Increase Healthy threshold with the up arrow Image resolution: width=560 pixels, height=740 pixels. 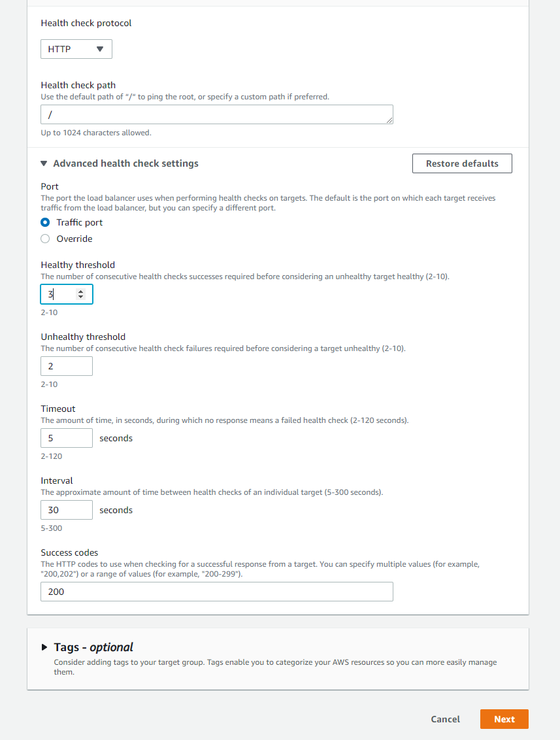(x=80, y=292)
